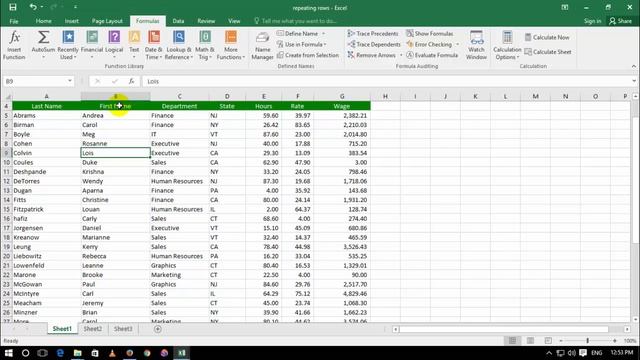Click Calculate Now

coord(547,37)
